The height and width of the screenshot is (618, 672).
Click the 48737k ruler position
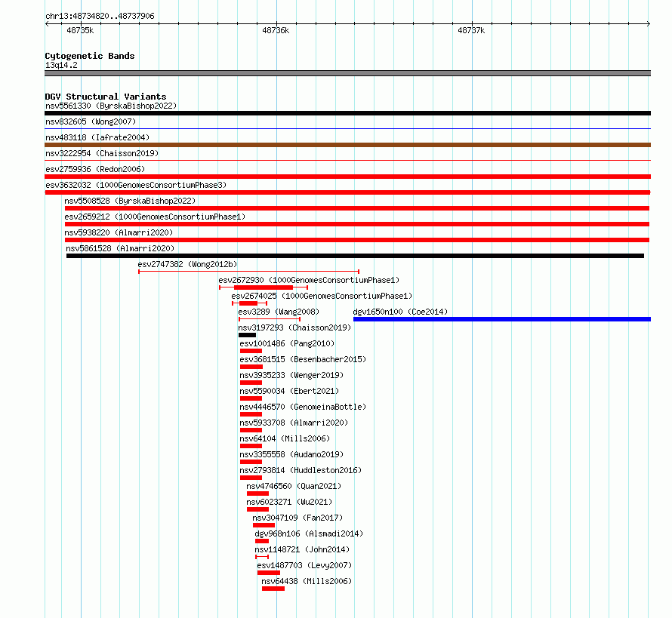471,30
